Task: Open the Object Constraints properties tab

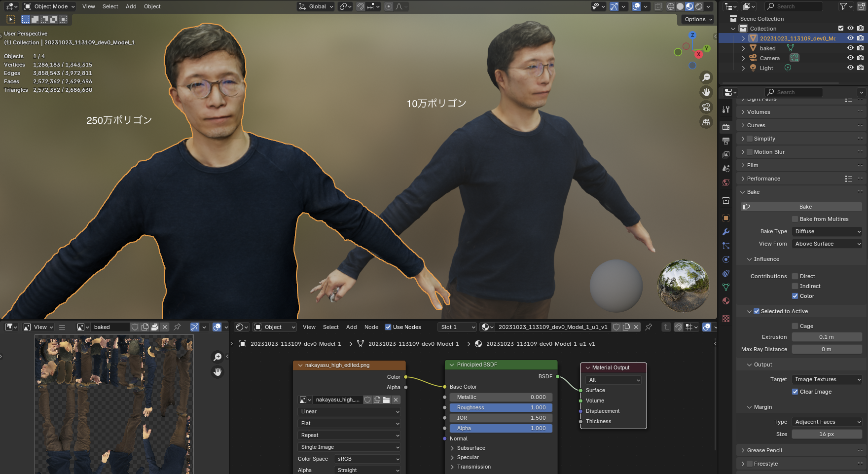Action: pos(726,273)
